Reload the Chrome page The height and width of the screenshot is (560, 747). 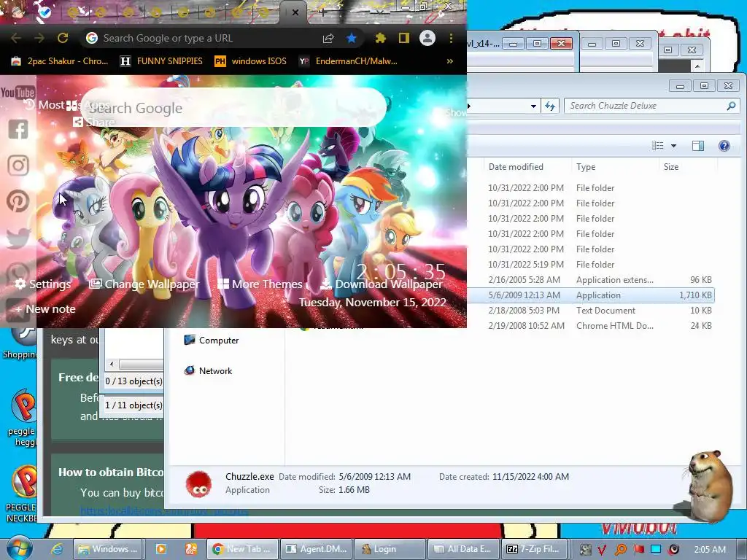(63, 38)
